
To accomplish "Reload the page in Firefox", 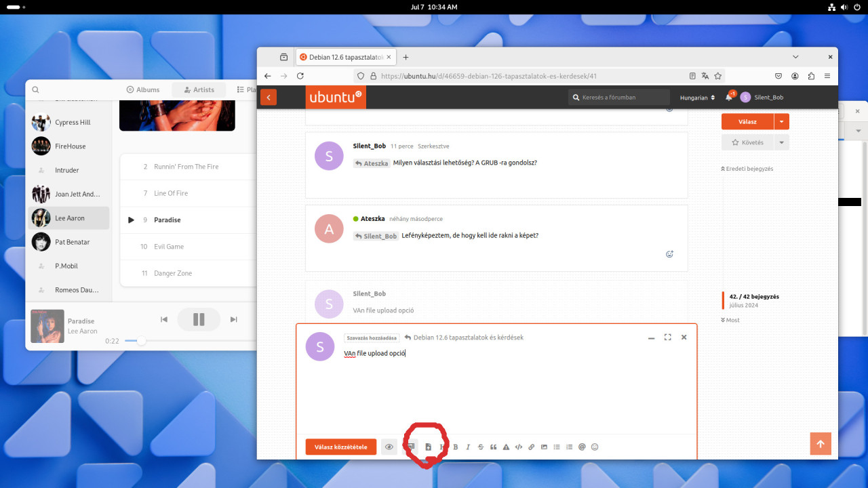I will coord(300,76).
